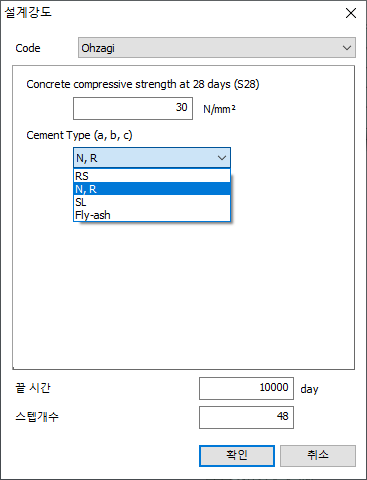Cancel using the 취소 button
This screenshot has width=367, height=480.
pyautogui.click(x=318, y=456)
